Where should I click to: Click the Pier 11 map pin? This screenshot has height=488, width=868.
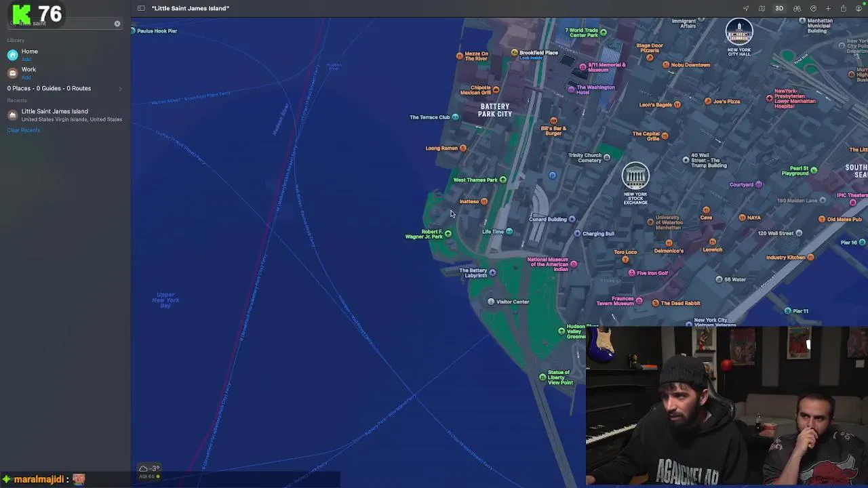click(787, 311)
